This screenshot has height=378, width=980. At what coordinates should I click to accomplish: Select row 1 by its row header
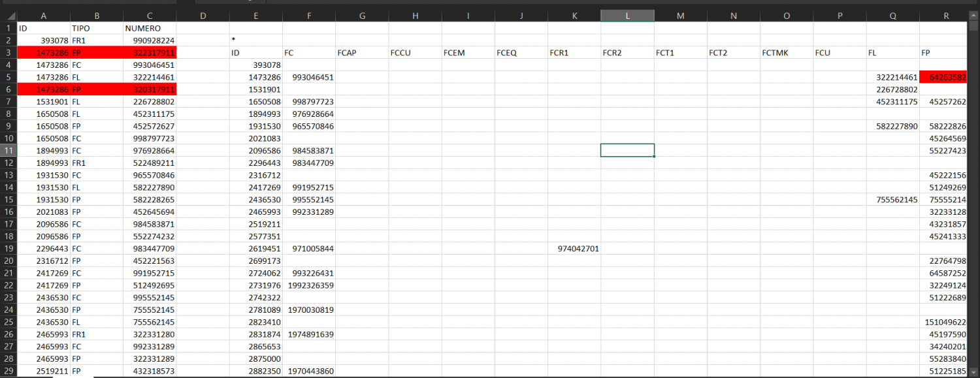[x=8, y=28]
